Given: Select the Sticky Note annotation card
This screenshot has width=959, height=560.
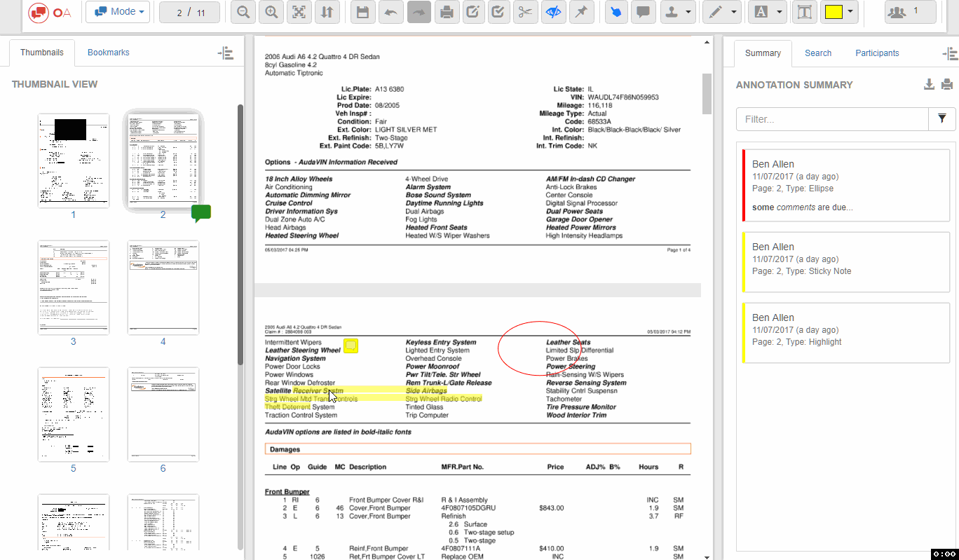Looking at the screenshot, I should (x=845, y=262).
